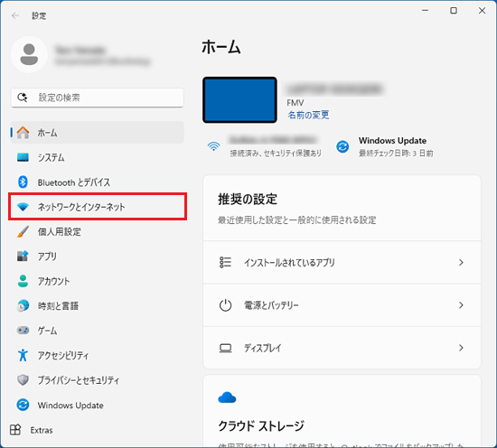Click the user profile avatar
Image resolution: width=497 pixels, height=448 pixels.
point(29,54)
